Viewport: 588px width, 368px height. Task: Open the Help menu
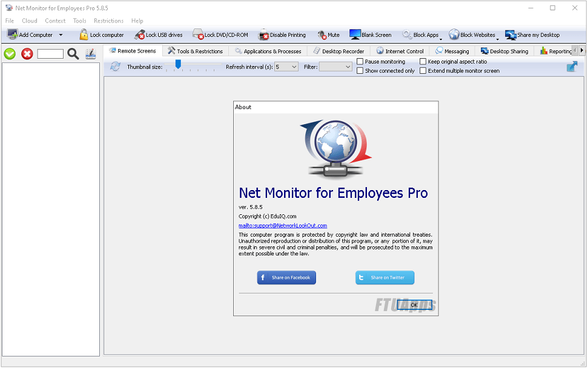(x=137, y=21)
